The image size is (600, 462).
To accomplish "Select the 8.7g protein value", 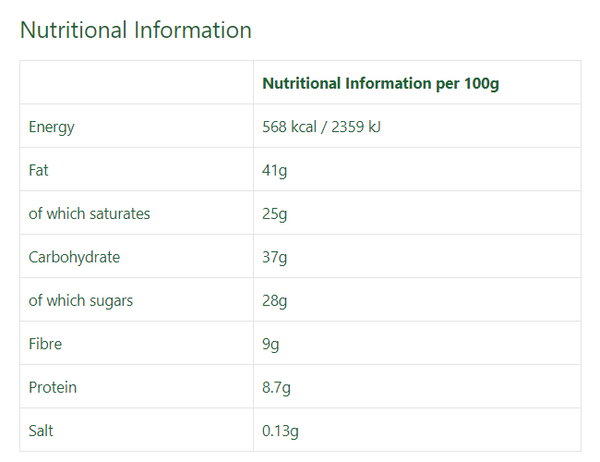I will point(276,388).
